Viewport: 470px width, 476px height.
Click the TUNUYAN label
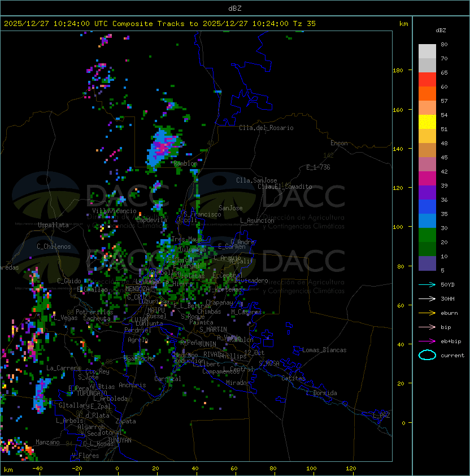120,440
